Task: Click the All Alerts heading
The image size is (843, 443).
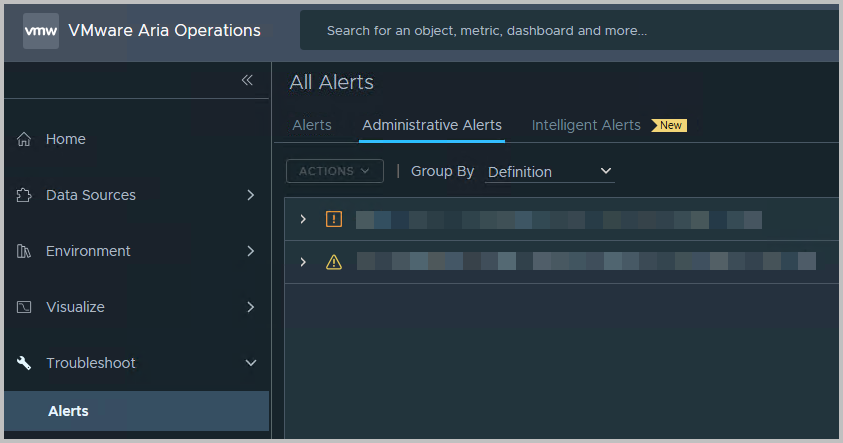Action: pos(331,82)
